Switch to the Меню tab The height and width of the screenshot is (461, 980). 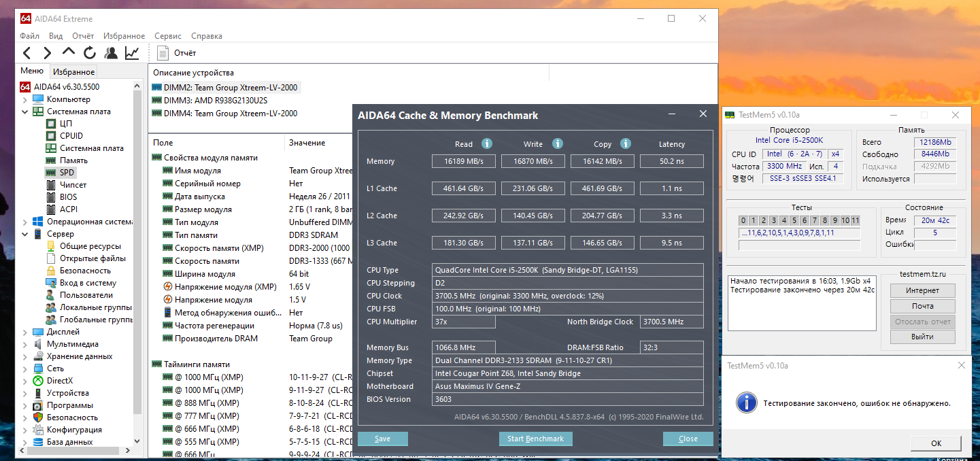pos(32,71)
